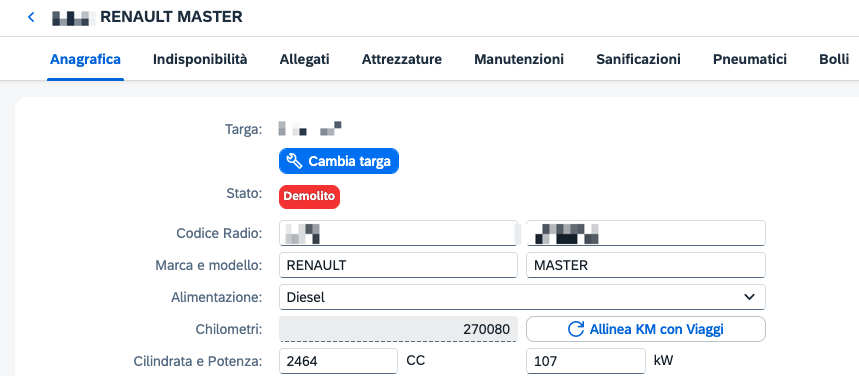Open the Sanificazioni tab
This screenshot has height=376, width=859.
coord(638,59)
